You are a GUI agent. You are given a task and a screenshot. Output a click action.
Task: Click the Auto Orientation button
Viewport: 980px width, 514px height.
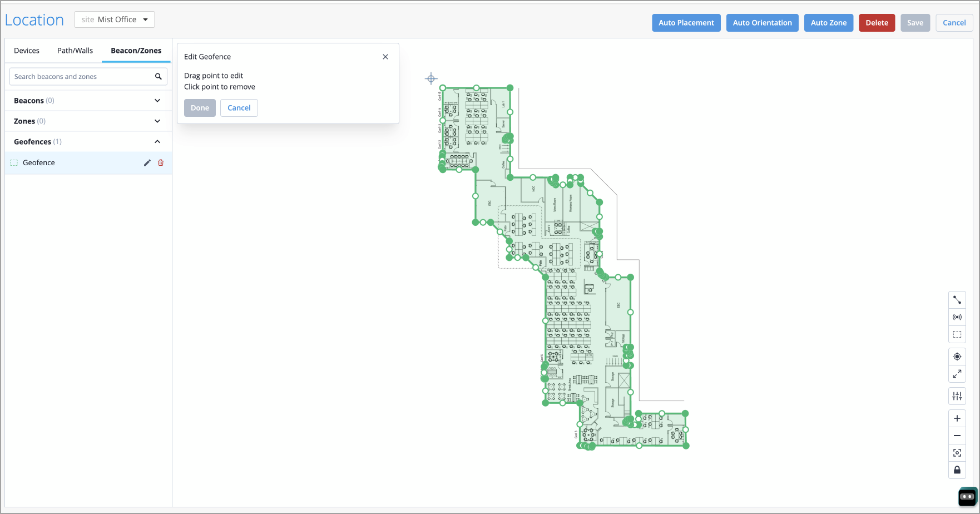pos(763,23)
